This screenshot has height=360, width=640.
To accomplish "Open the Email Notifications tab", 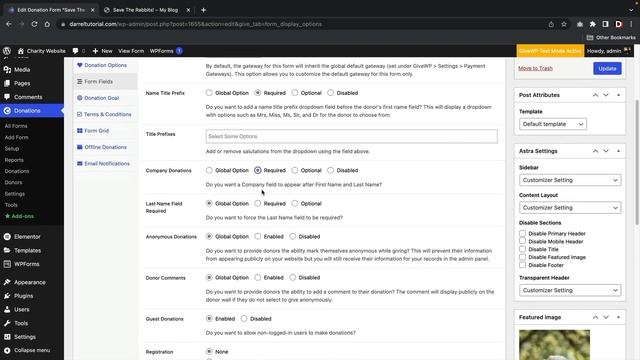I will pyautogui.click(x=105, y=163).
